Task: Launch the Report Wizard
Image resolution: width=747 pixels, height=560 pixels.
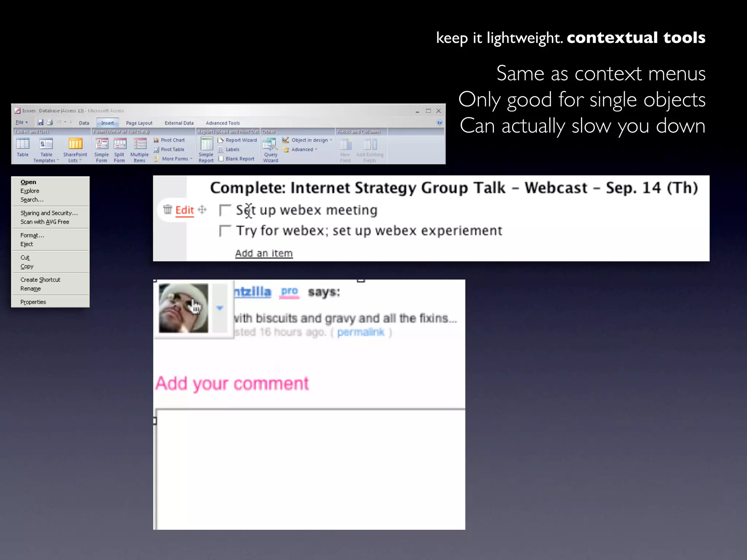Action: [237, 140]
